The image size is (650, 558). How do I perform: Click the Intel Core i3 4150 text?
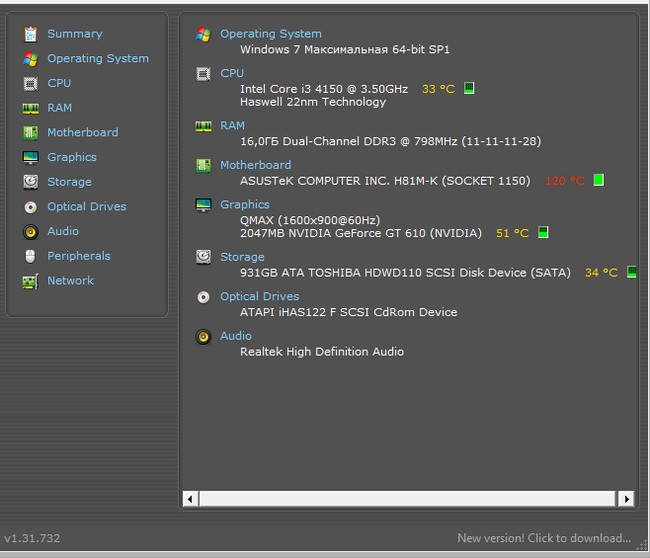[x=324, y=89]
